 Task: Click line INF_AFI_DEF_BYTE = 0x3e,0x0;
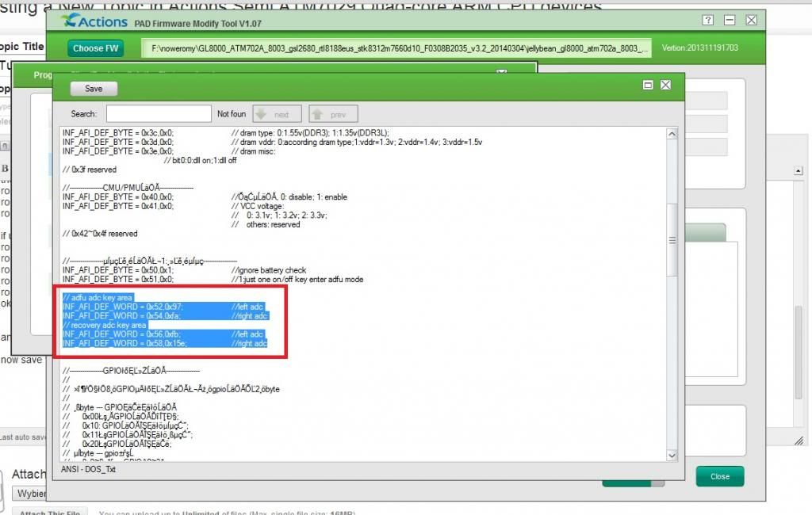pos(118,151)
